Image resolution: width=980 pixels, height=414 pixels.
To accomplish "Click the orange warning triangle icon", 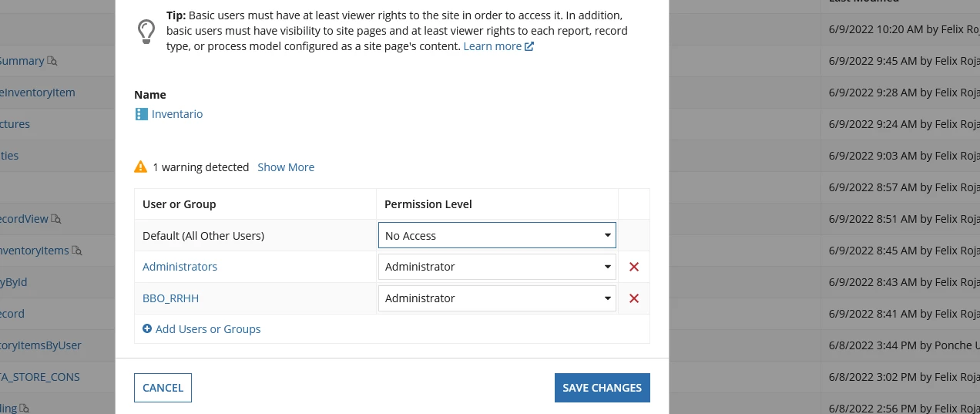I will pyautogui.click(x=140, y=167).
